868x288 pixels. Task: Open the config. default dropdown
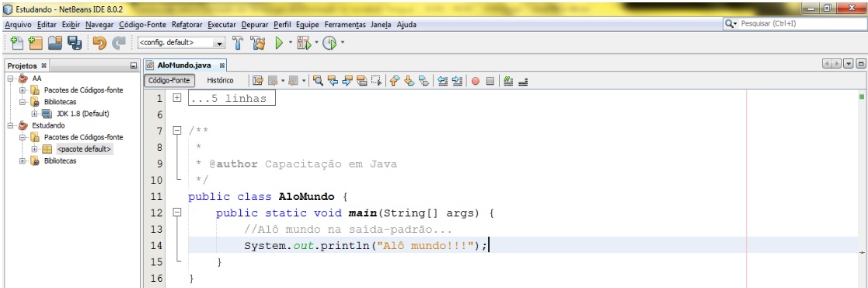point(182,43)
